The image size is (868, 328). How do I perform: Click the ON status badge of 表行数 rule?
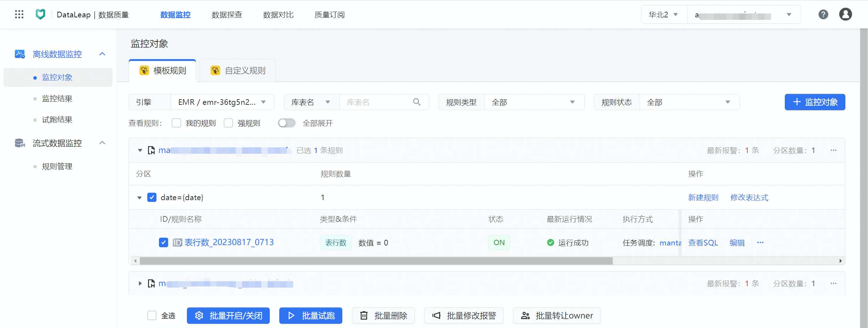click(499, 243)
